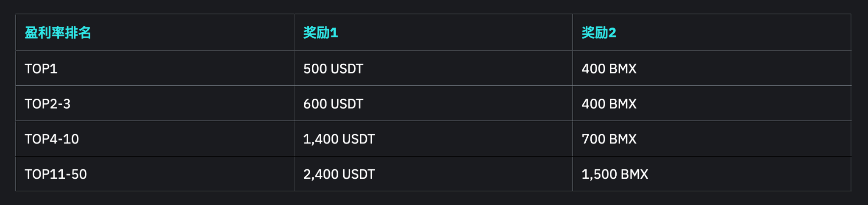Click the 盈利率排名 column header
Screen dimensions: 868x205
58,33
